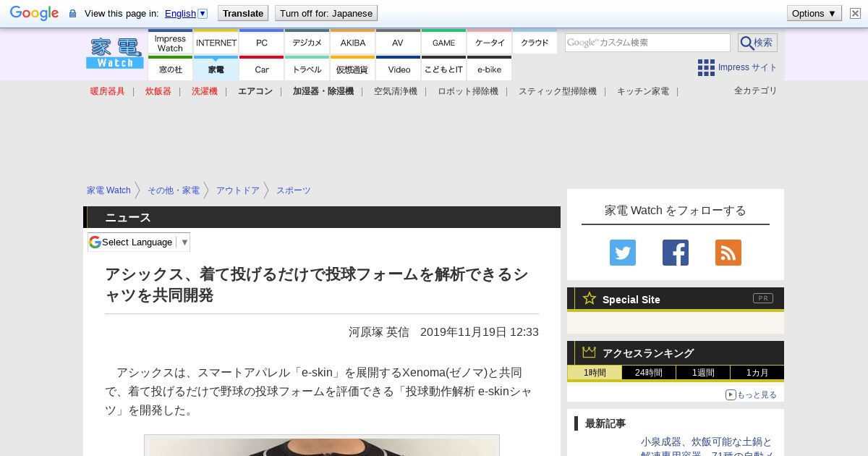The height and width of the screenshot is (456, 868).
Task: Click the Impress サイト grid icon
Action: pyautogui.click(x=706, y=67)
